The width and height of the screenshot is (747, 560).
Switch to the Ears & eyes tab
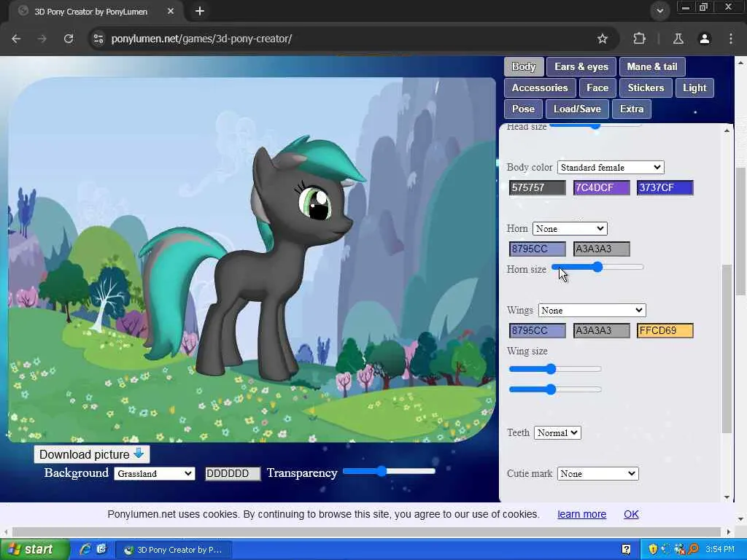click(x=581, y=66)
